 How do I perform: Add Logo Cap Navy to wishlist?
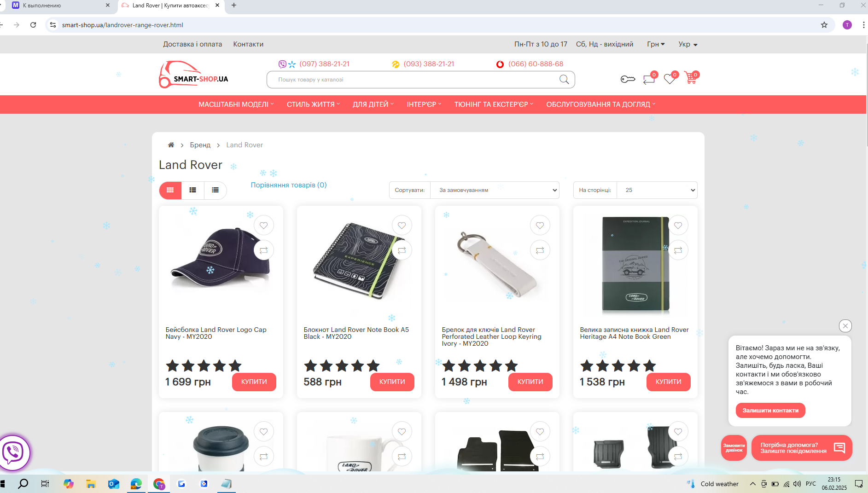pyautogui.click(x=264, y=226)
